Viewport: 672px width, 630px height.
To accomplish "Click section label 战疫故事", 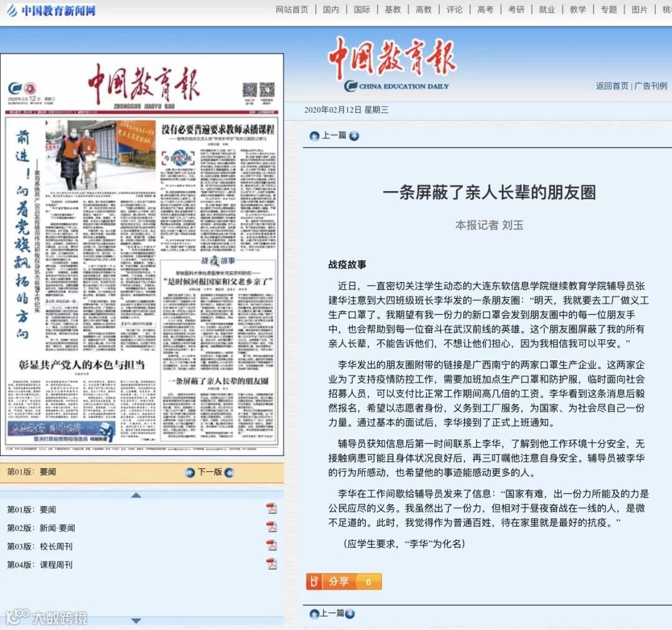I will [347, 265].
